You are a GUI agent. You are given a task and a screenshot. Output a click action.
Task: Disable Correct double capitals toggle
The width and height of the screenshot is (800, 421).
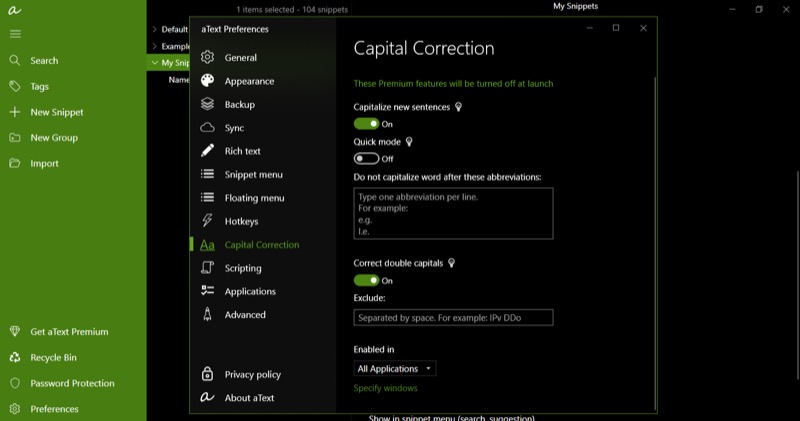tap(366, 280)
